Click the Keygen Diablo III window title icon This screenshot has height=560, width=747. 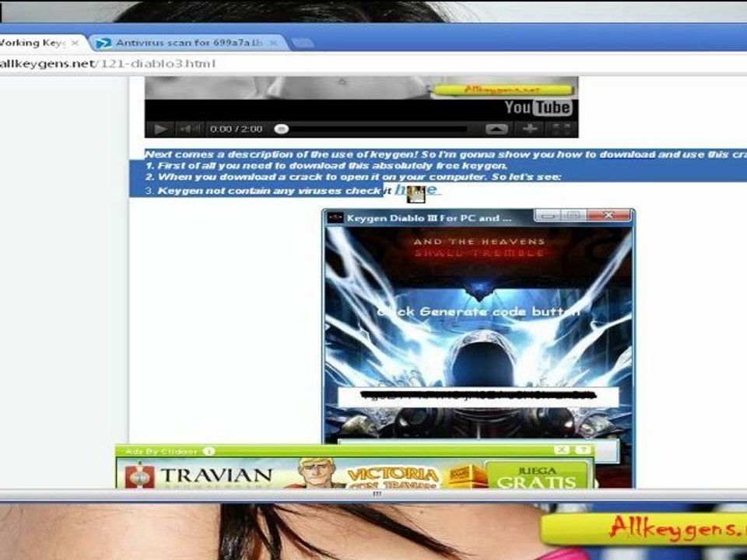[335, 218]
